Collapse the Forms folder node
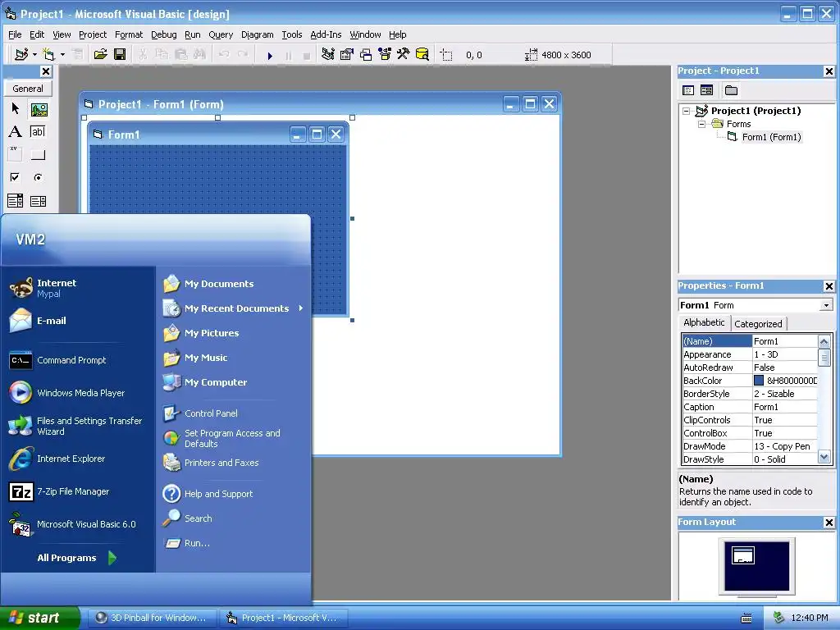The width and height of the screenshot is (840, 630). (x=701, y=125)
